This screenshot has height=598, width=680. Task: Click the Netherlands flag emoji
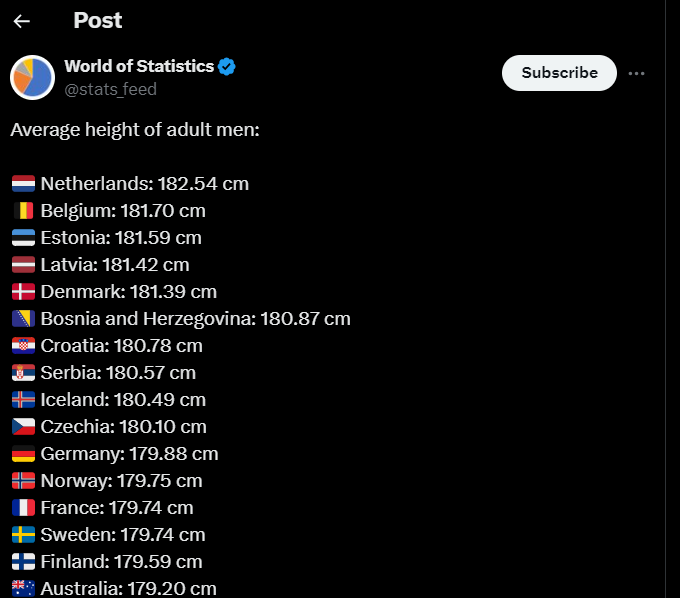coord(24,184)
